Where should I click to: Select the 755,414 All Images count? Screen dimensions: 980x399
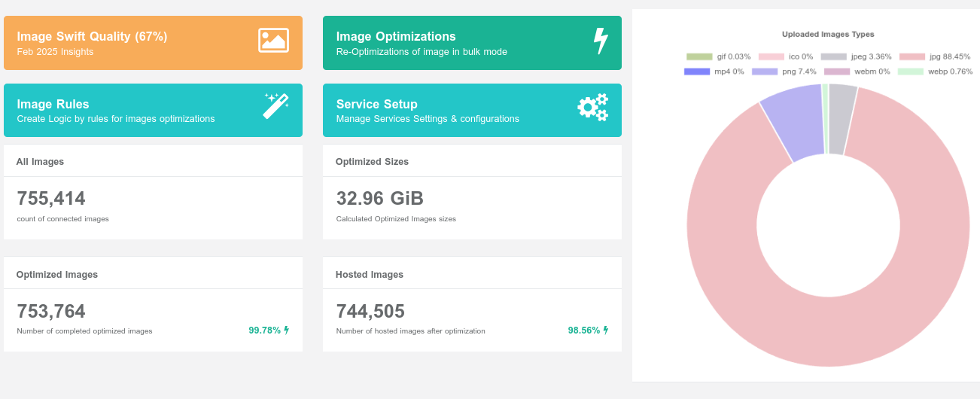[51, 199]
